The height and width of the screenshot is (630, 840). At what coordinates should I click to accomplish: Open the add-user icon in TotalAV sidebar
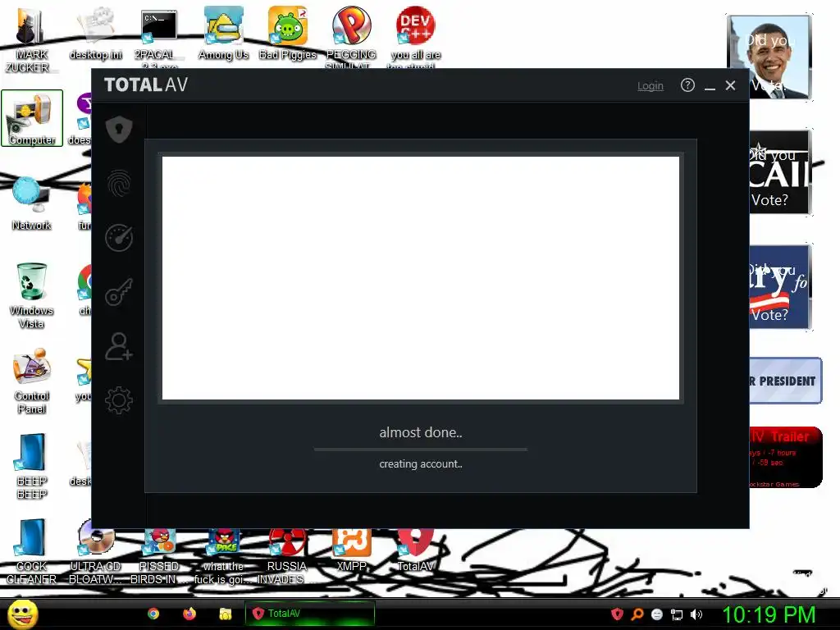click(119, 347)
